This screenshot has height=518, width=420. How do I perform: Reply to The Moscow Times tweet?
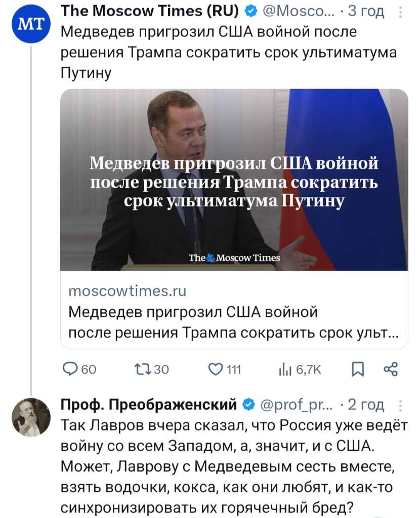70,370
